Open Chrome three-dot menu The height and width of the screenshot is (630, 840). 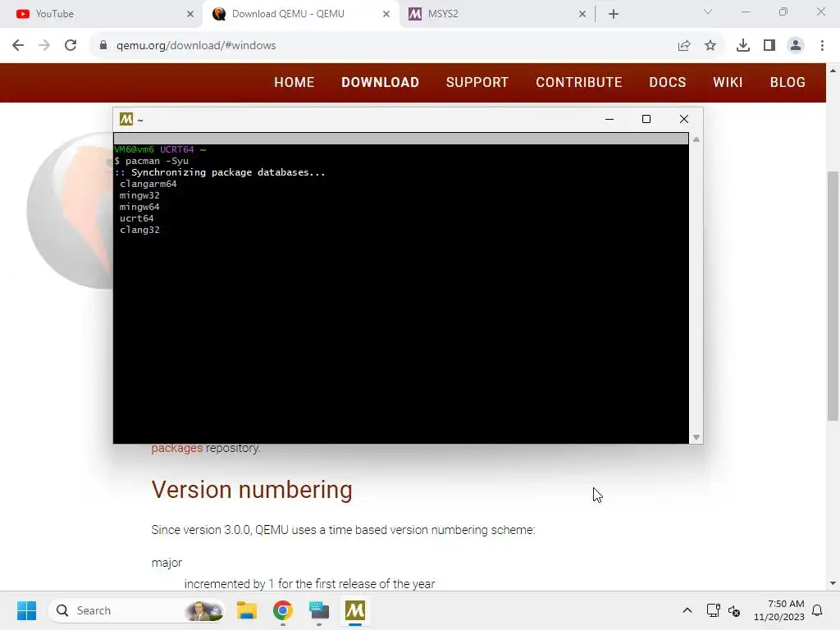coord(822,46)
